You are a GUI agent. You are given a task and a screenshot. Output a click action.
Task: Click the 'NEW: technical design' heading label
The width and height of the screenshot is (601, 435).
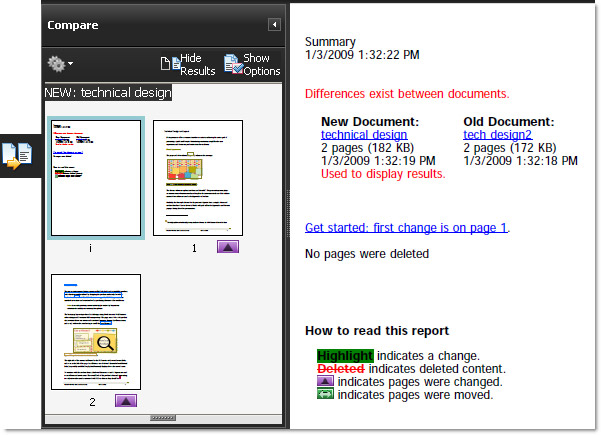click(109, 93)
